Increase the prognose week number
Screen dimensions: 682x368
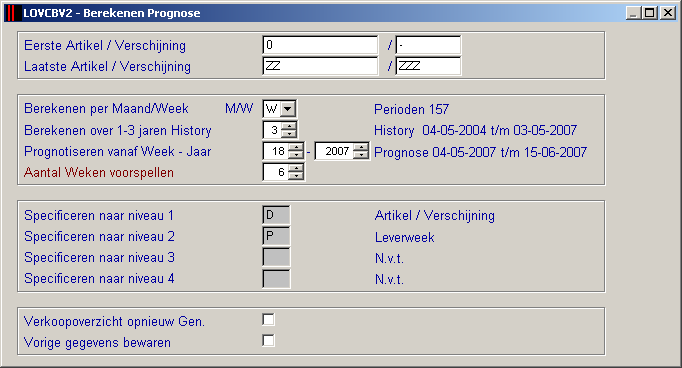pos(296,147)
